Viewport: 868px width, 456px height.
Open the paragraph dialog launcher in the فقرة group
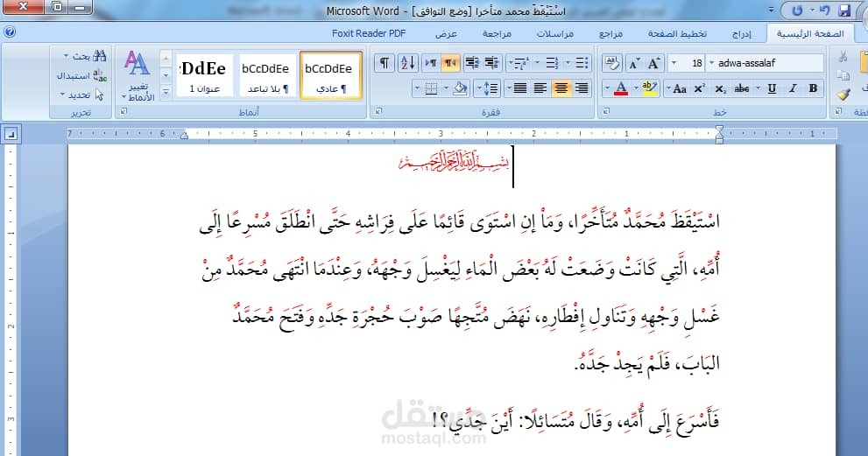coord(378,112)
